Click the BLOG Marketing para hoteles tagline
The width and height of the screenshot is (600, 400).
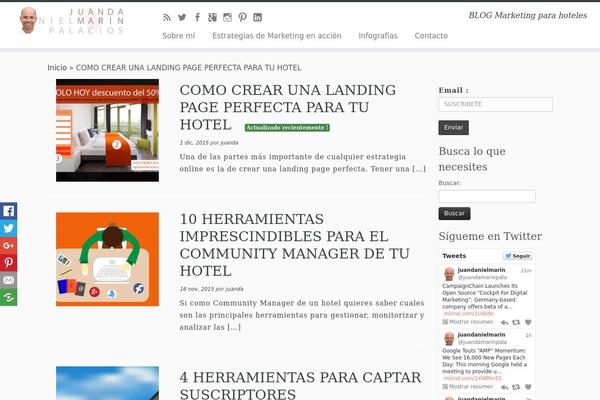(528, 15)
